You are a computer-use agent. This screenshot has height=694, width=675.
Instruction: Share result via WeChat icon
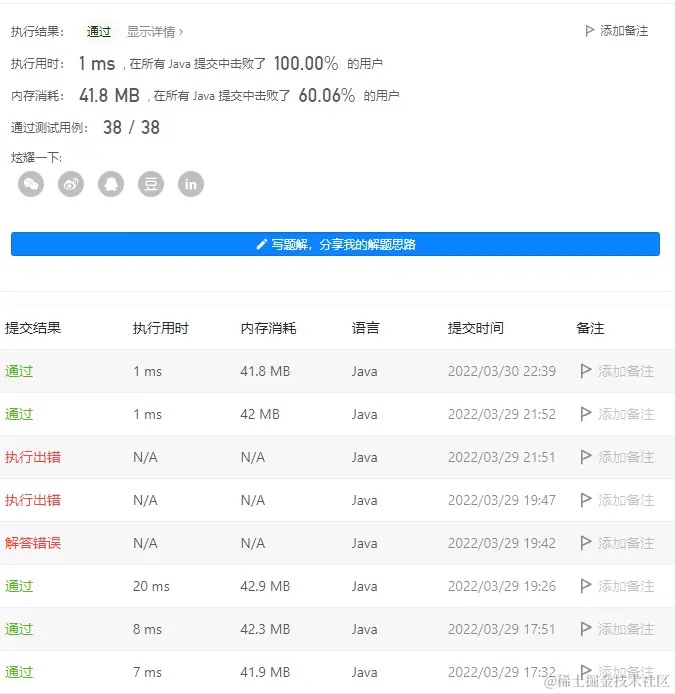[31, 184]
